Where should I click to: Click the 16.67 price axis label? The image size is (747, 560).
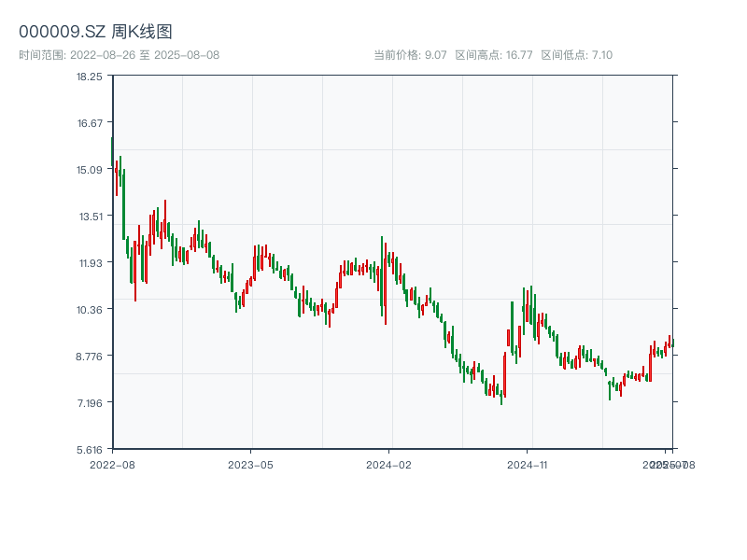[90, 123]
